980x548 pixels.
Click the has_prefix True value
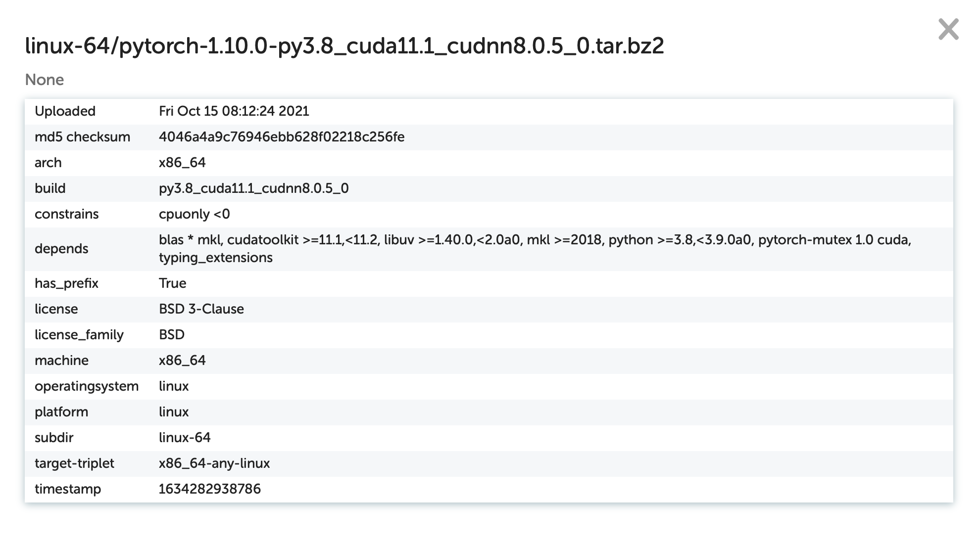tap(173, 283)
